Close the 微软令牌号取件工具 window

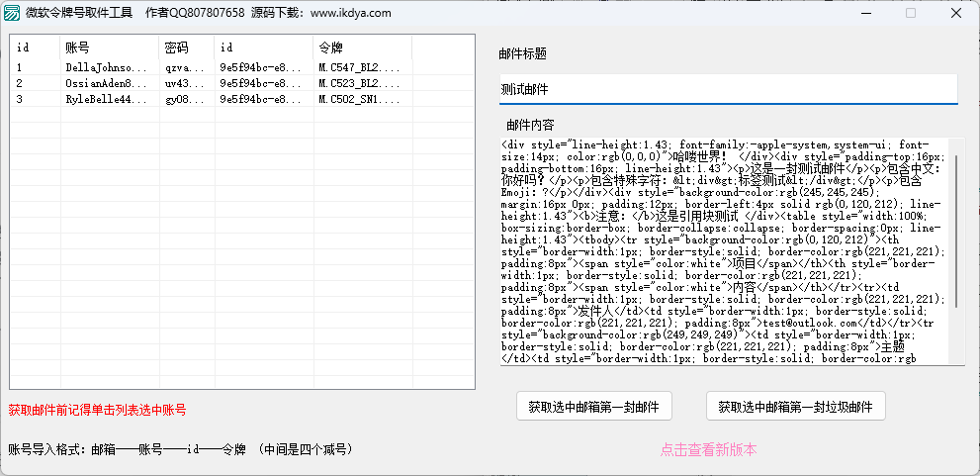[956, 13]
